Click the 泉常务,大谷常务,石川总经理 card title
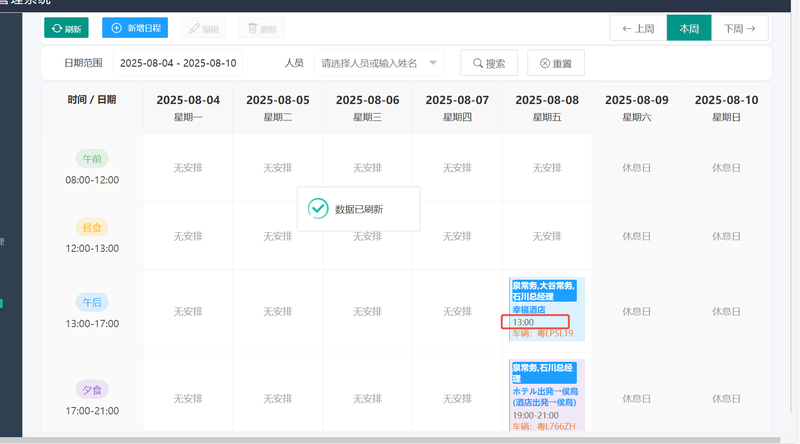Screen dimensions: 800x444 click(x=544, y=291)
